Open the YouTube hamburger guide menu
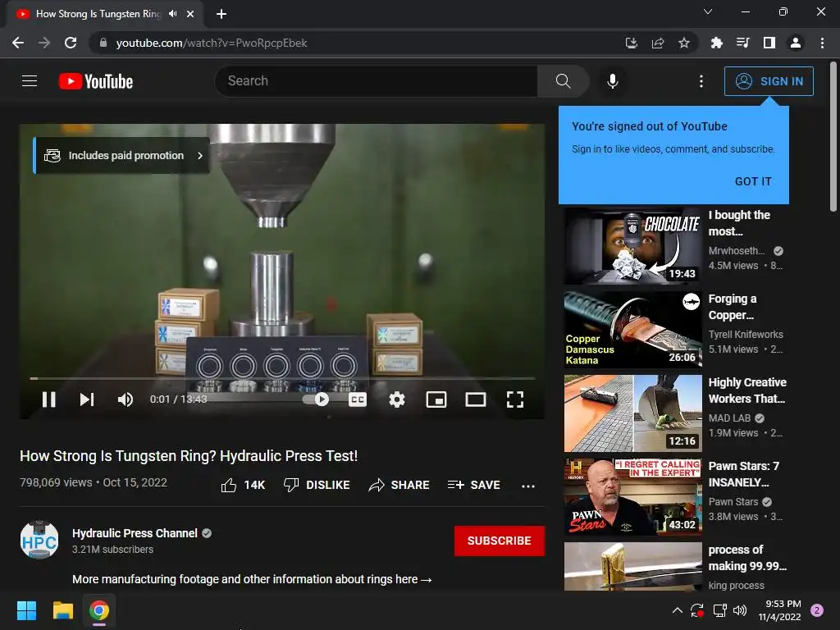Screen dimensions: 840x630 coord(30,81)
